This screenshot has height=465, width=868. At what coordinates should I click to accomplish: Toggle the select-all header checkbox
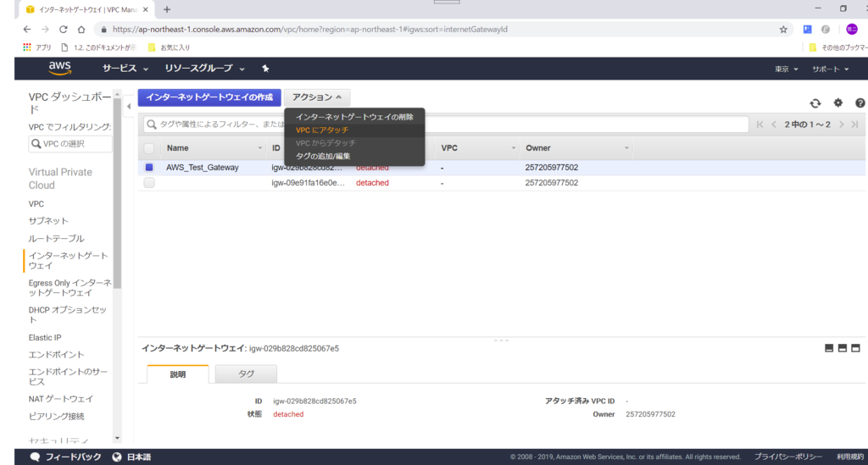point(149,148)
